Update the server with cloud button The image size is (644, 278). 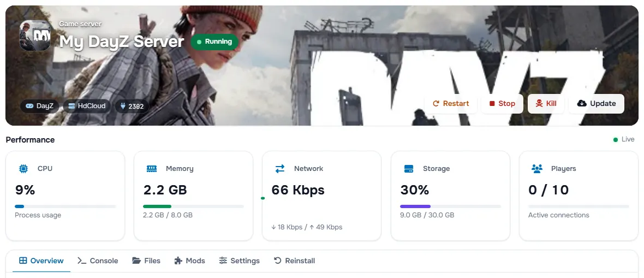[597, 104]
